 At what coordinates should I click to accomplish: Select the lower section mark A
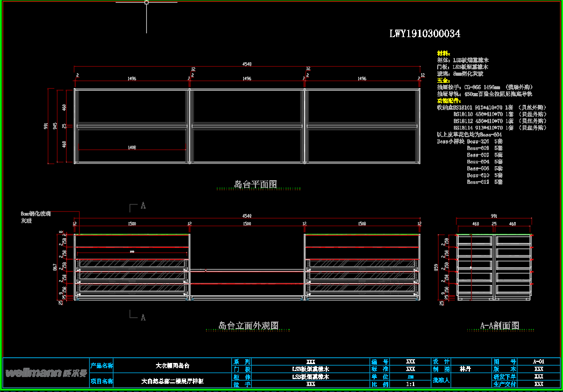[143, 317]
